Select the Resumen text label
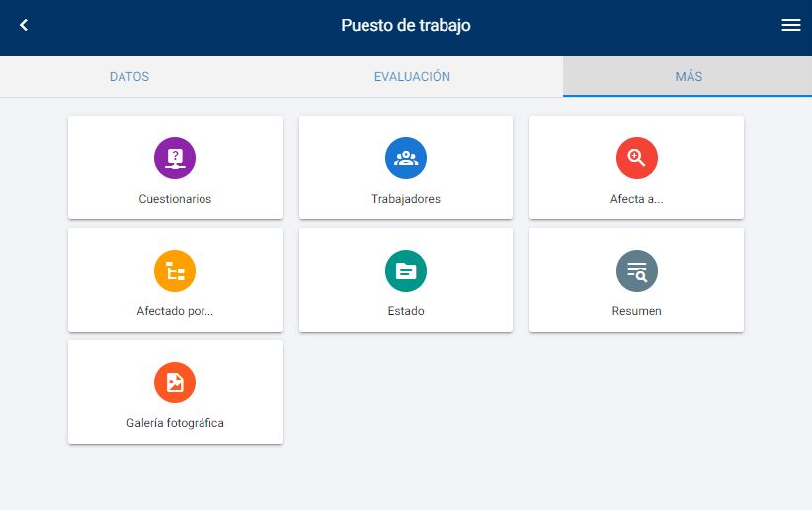The image size is (812, 510). [637, 311]
